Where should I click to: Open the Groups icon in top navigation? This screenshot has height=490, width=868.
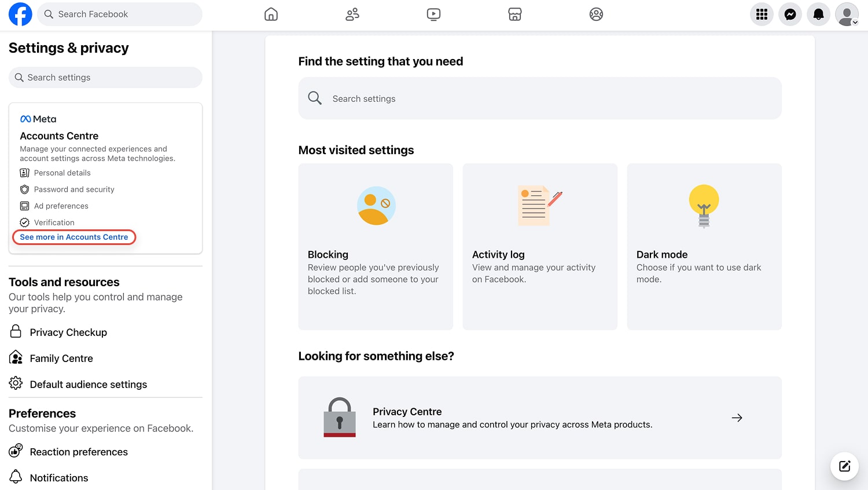point(596,14)
